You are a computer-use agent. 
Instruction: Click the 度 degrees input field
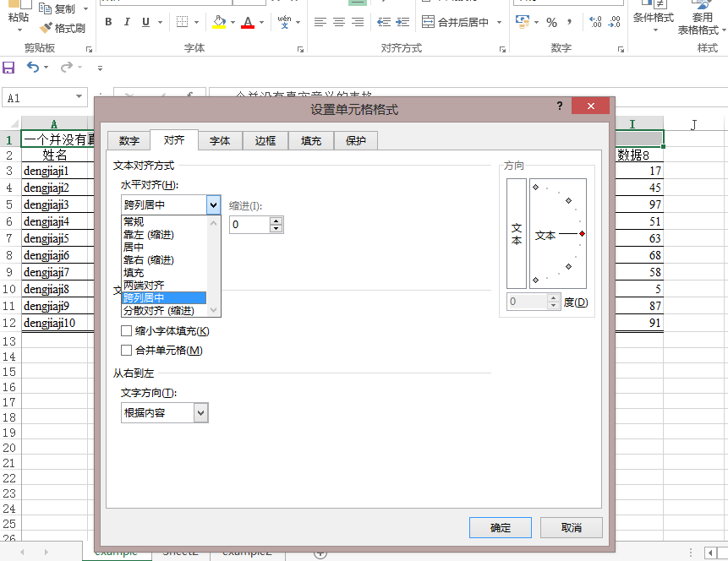[x=528, y=302]
